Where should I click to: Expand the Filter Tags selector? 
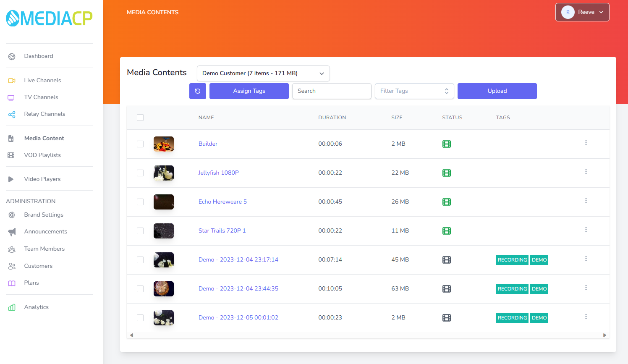pyautogui.click(x=414, y=91)
